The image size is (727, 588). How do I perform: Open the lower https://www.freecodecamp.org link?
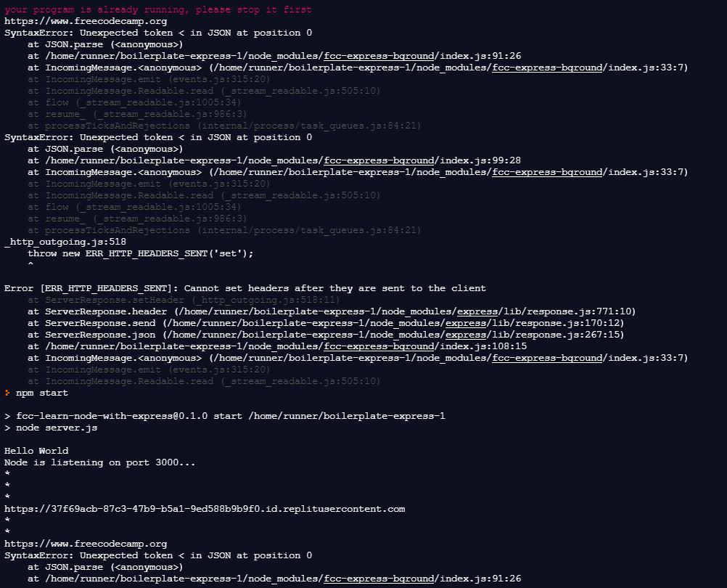coord(86,544)
